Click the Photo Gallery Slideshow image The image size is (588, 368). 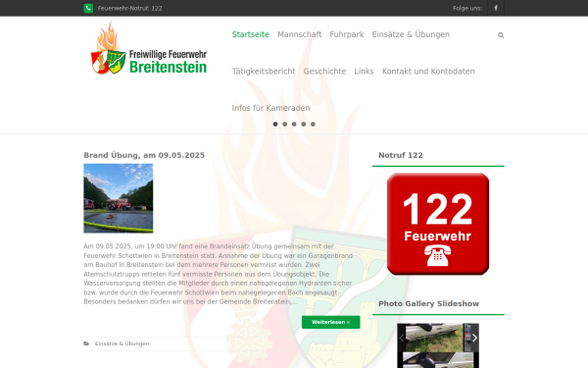[x=438, y=345]
